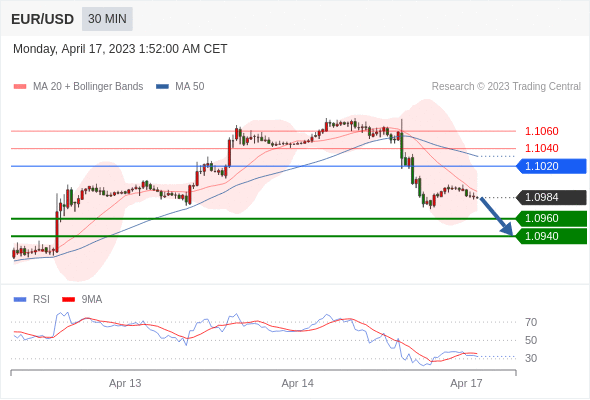This screenshot has height=400, width=590.
Task: Click the 1.1060 red resistance label
Action: click(x=541, y=131)
